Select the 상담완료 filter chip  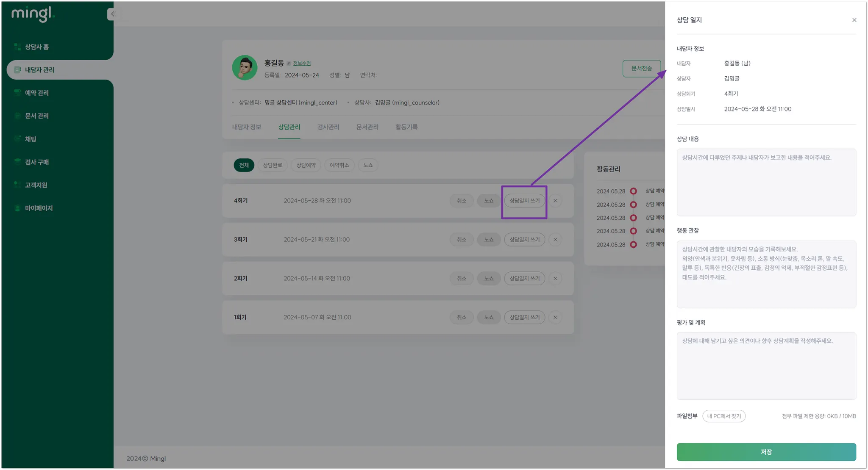(x=272, y=165)
